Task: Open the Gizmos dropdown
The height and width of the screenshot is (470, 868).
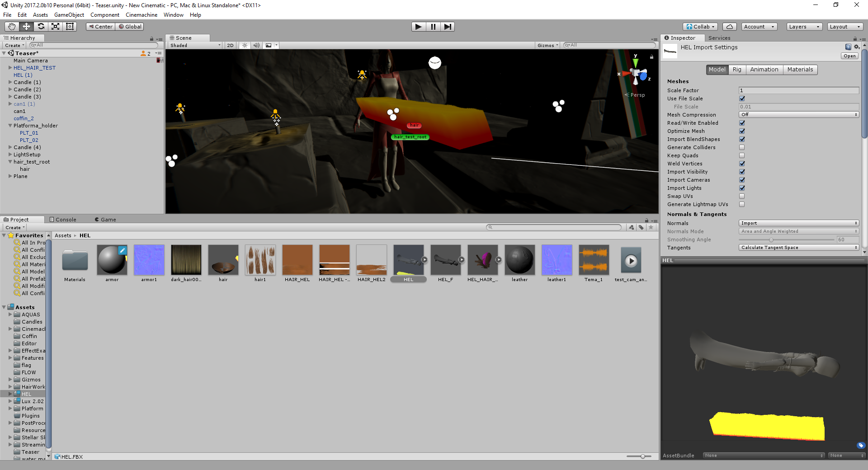Action: (x=548, y=45)
